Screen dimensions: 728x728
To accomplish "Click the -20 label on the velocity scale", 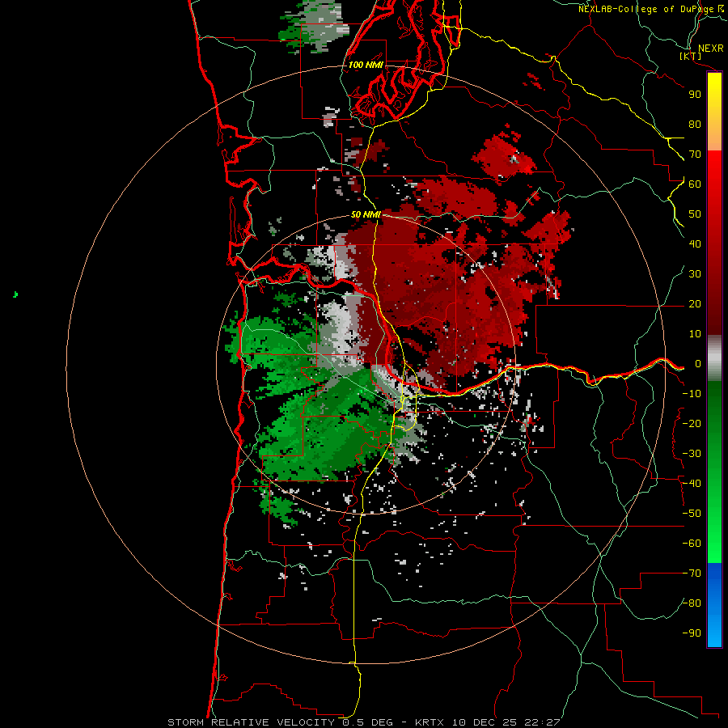I will pos(692,423).
